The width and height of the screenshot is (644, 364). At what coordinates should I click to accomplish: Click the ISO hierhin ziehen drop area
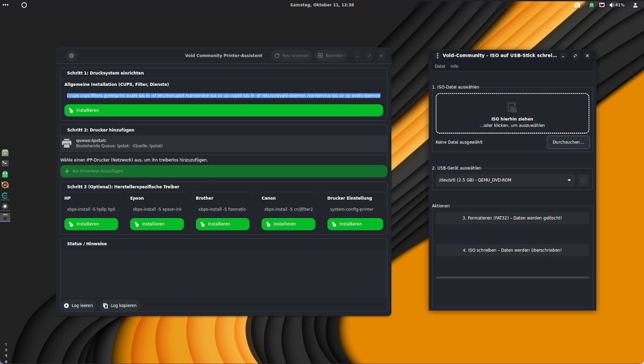point(512,113)
